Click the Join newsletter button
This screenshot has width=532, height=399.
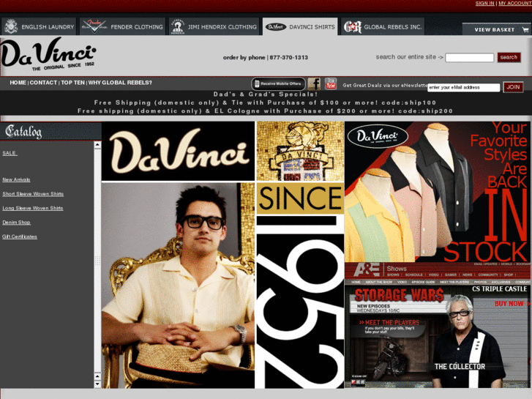point(513,87)
